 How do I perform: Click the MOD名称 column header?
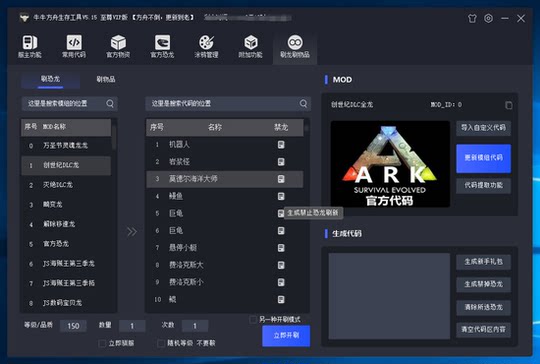tap(54, 127)
